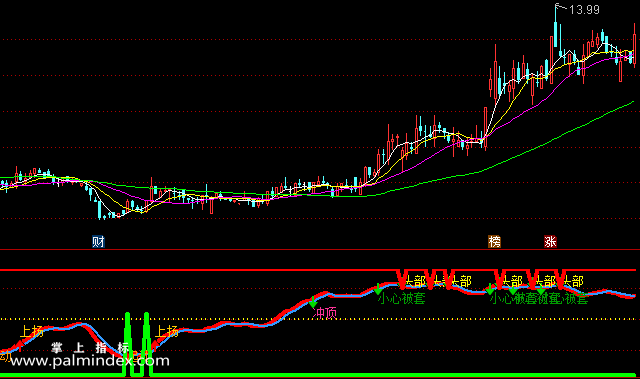
Task: Select the left green spike in indicator panel
Action: click(127, 344)
